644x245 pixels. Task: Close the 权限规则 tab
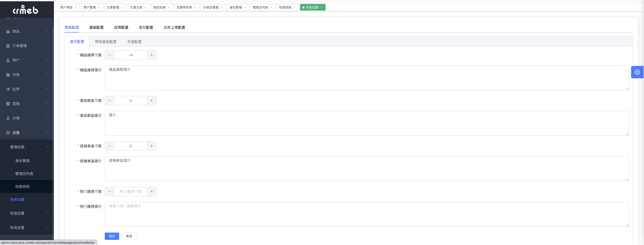294,7
